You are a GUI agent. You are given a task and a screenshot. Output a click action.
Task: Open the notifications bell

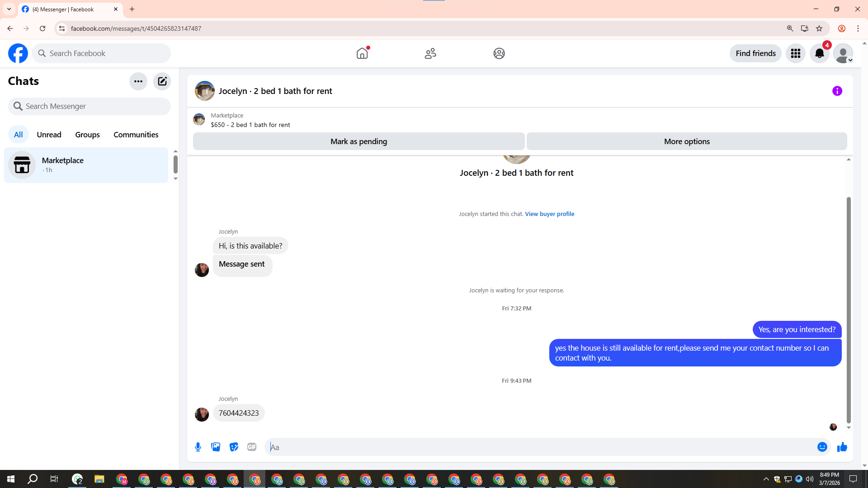click(x=820, y=53)
